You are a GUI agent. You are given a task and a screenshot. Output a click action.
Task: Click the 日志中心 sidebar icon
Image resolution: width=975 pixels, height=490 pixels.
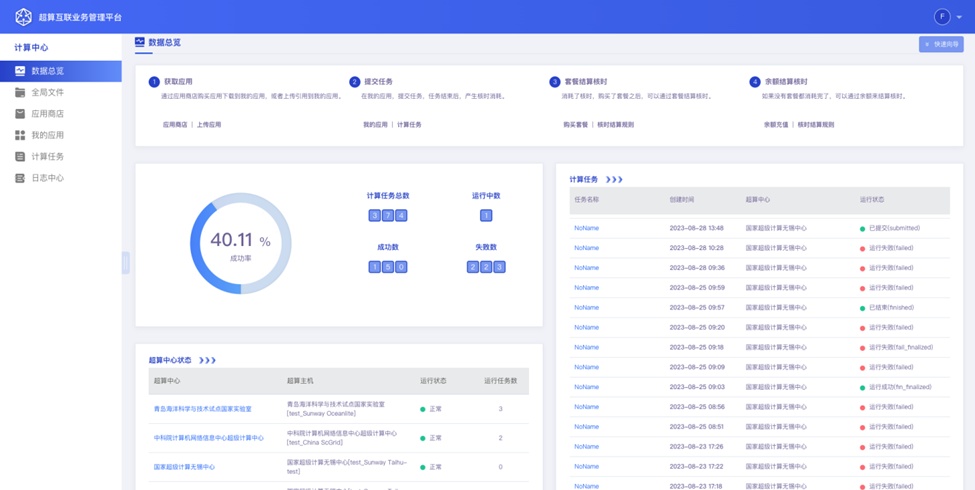[20, 178]
